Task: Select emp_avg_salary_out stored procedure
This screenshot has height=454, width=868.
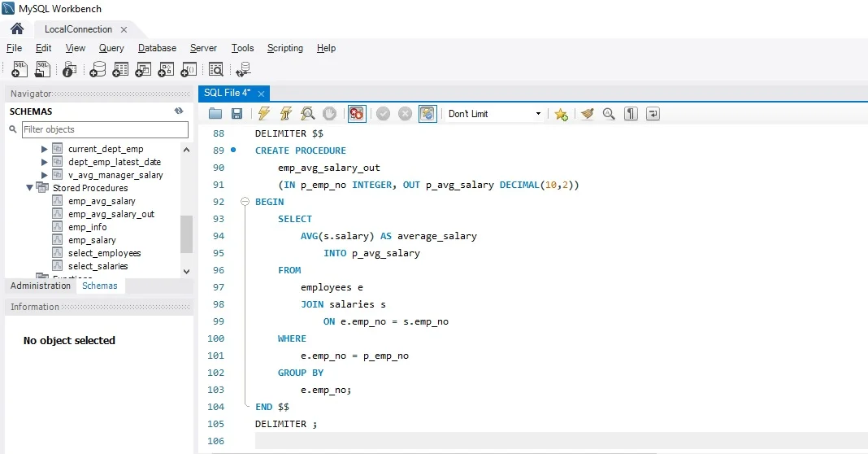Action: click(111, 214)
